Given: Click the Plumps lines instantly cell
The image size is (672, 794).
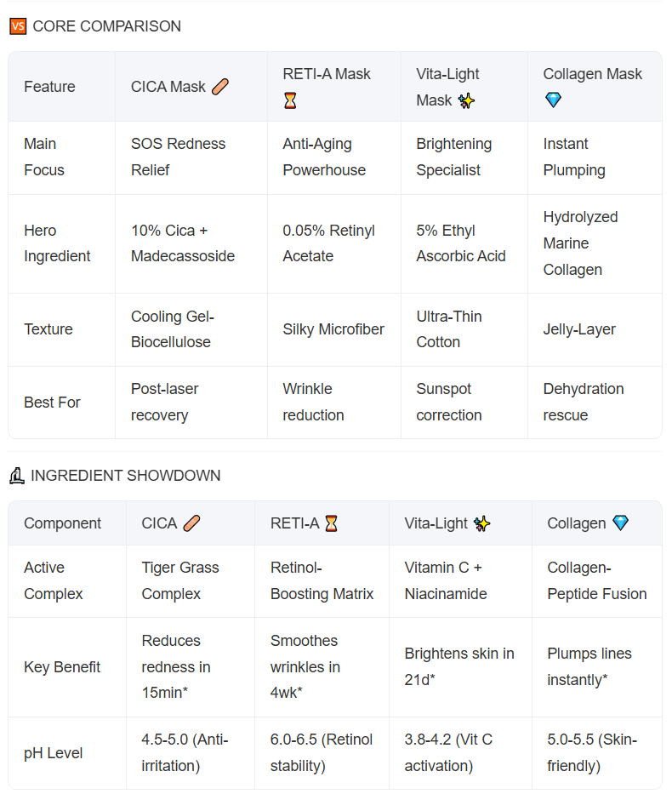Looking at the screenshot, I should pyautogui.click(x=589, y=667).
